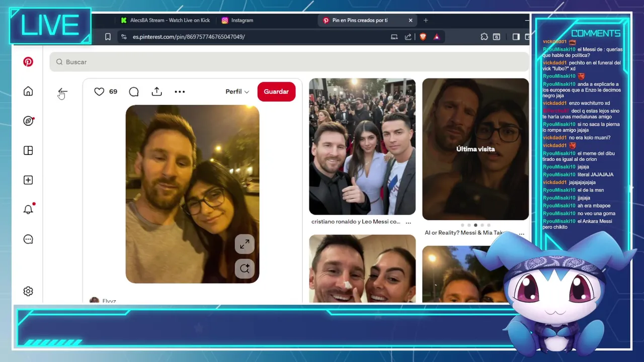
Task: Click comment 'literal JAJAJAJA'
Action: coord(595,174)
